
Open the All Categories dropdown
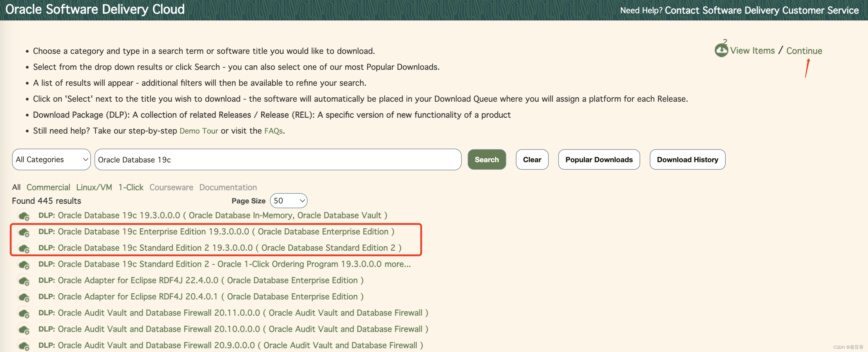tap(51, 159)
